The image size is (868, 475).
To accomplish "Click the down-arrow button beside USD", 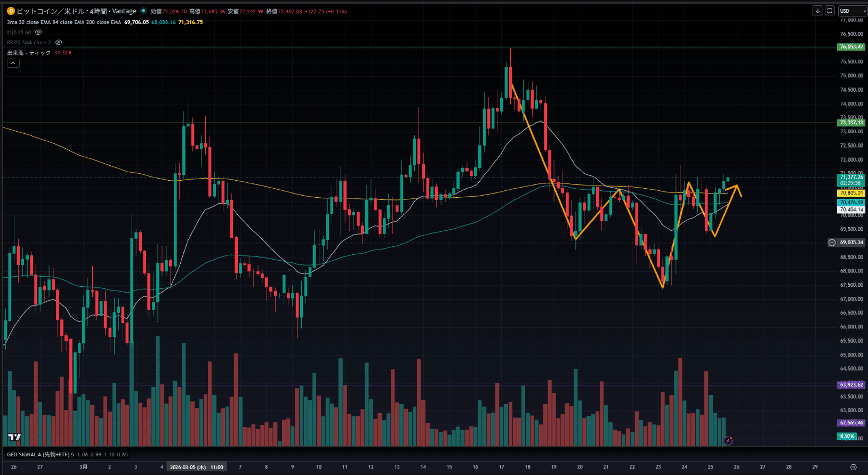I will 817,11.
